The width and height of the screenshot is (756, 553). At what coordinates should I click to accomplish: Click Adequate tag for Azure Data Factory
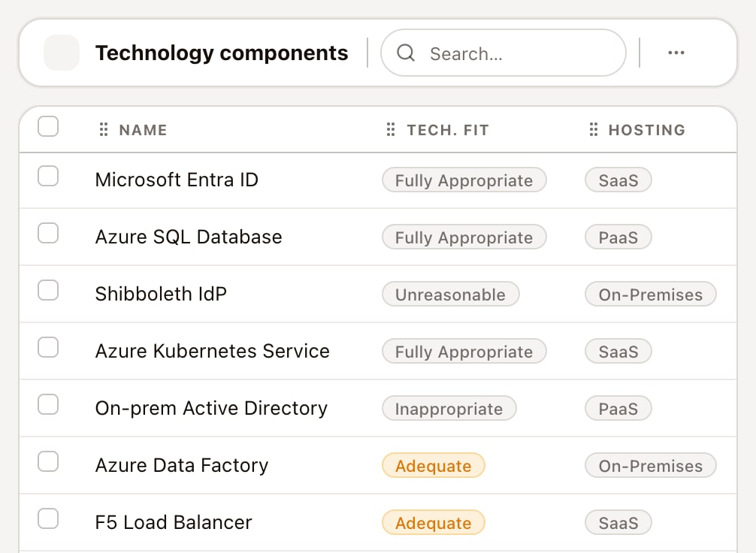(433, 465)
